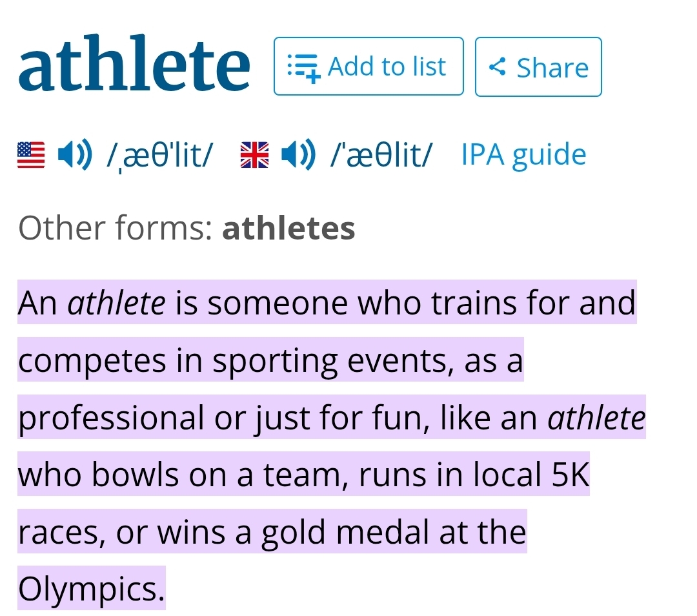697x616 pixels.
Task: Click the "Other forms:" label
Action: [116, 228]
